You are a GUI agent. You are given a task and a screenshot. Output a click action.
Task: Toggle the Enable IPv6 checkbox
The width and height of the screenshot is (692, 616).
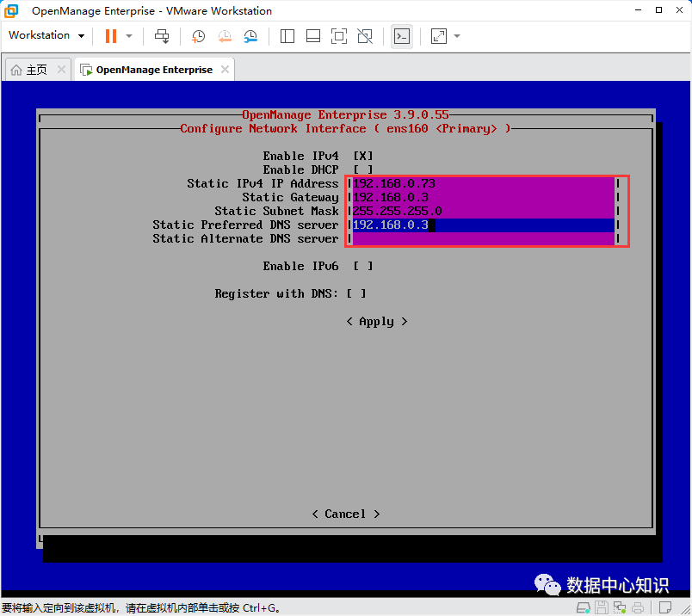[x=362, y=266]
